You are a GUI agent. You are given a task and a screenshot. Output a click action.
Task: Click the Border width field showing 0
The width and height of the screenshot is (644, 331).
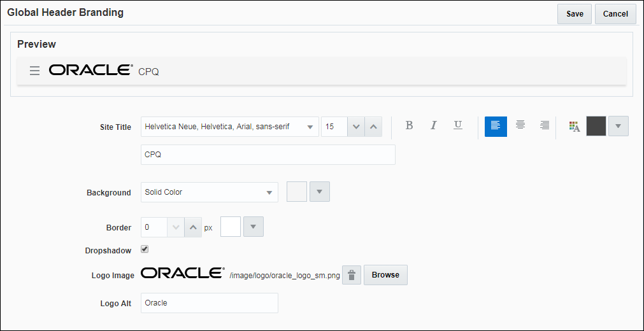[x=154, y=227]
